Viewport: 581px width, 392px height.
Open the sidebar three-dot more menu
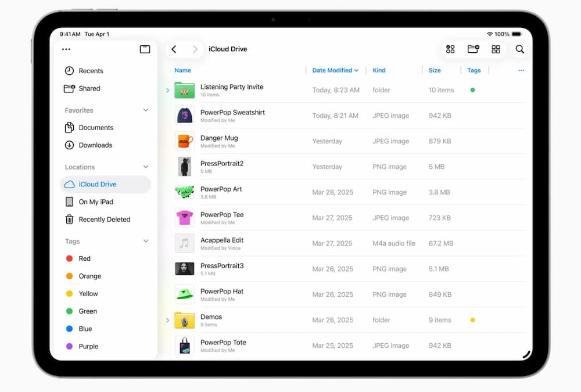[x=66, y=49]
